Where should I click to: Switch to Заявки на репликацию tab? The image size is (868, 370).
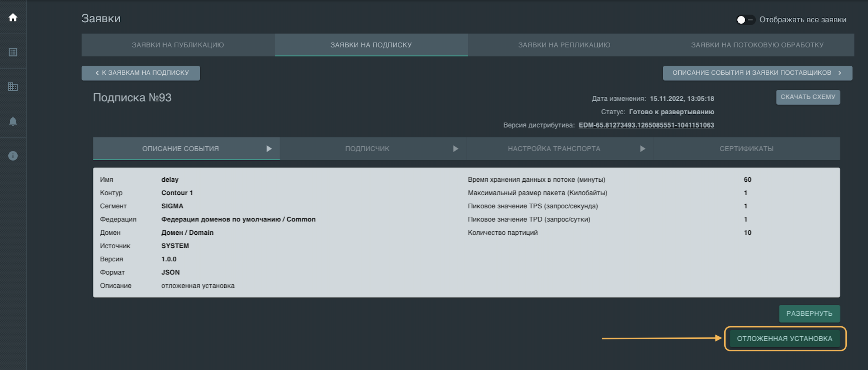point(564,45)
